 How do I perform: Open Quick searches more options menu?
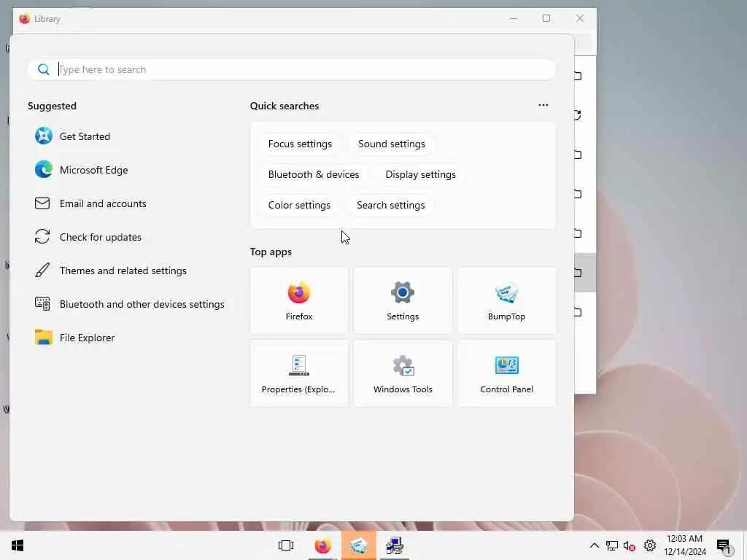[543, 105]
